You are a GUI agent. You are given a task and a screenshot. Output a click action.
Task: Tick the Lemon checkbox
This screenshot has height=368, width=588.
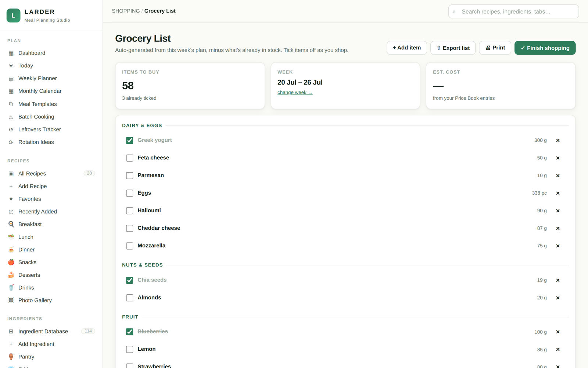pos(130,349)
